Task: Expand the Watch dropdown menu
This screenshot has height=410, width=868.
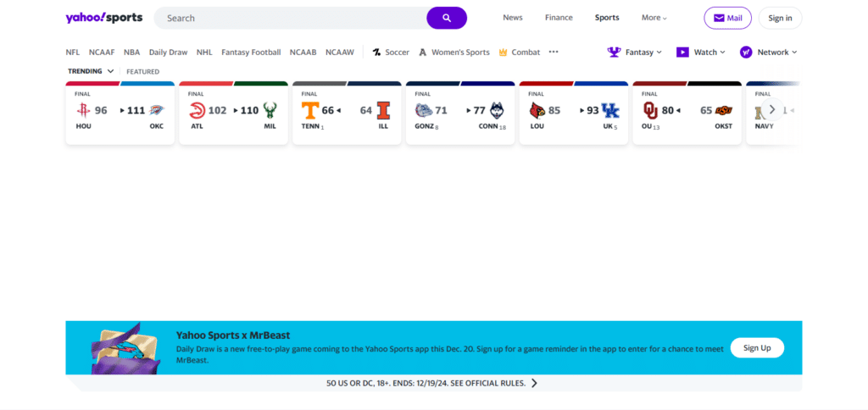Action: point(701,52)
